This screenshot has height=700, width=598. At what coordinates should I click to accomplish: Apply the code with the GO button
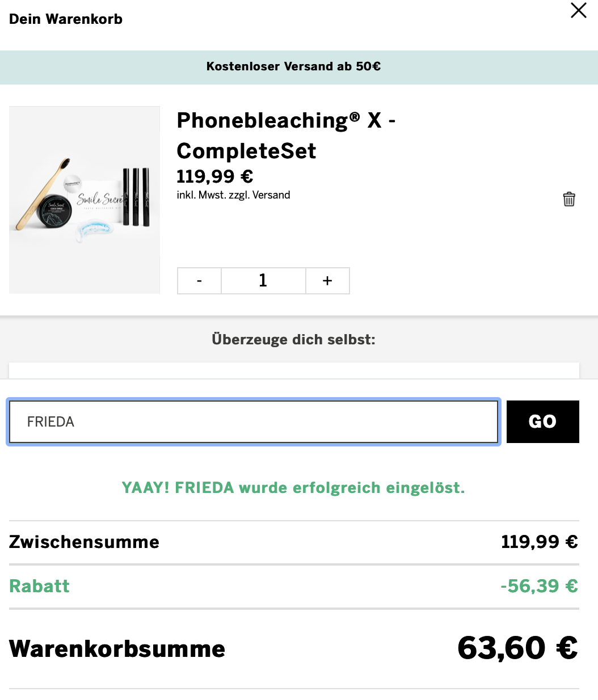(x=542, y=421)
